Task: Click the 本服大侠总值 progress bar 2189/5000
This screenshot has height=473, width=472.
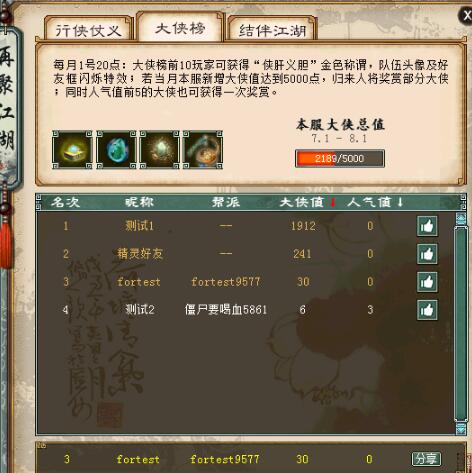Action: coord(340,158)
